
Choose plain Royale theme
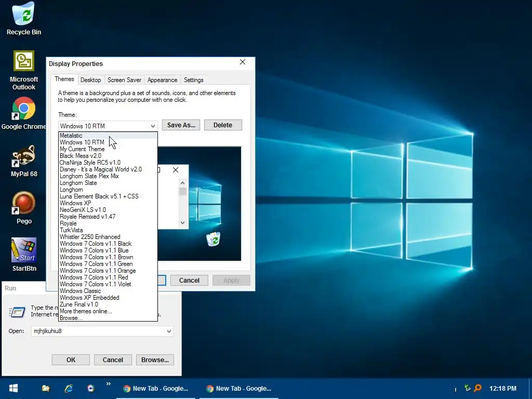108,223
